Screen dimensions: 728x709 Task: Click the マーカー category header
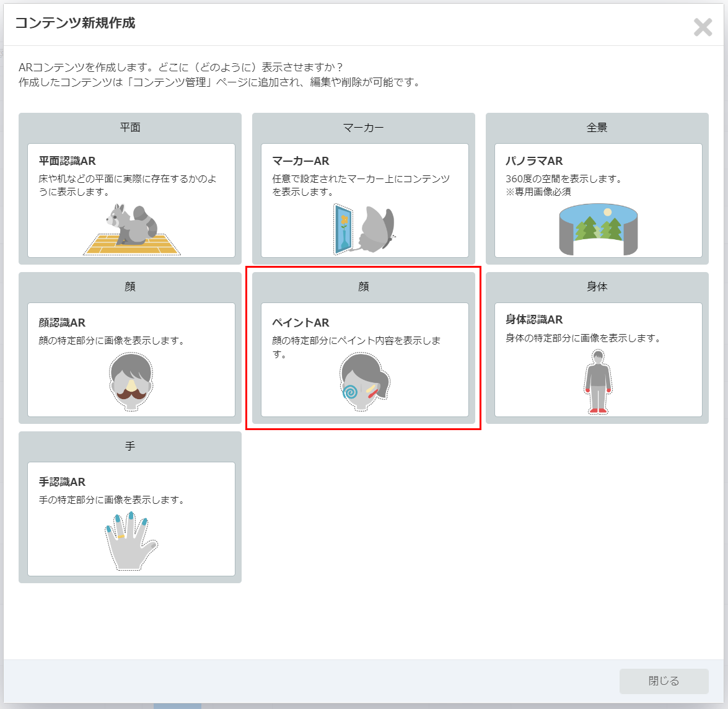tap(364, 127)
